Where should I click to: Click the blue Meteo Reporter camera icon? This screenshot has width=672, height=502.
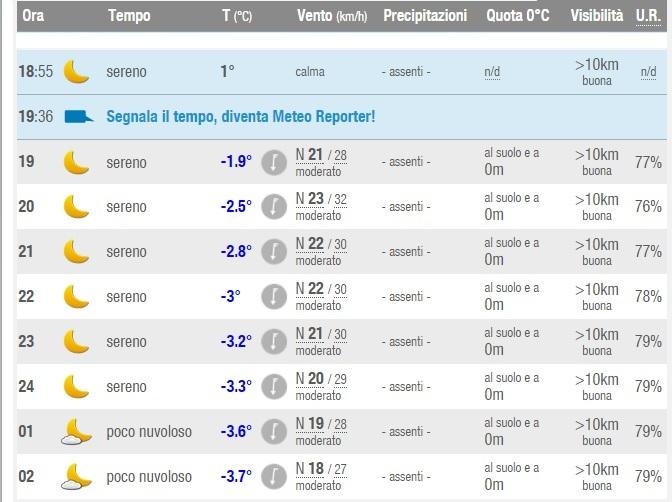click(79, 117)
